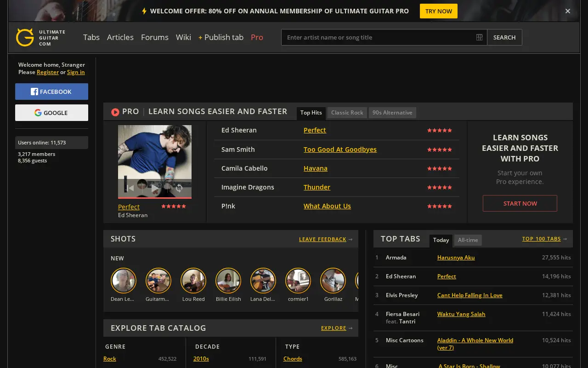Open Lana Del... shot avatar
Viewport: 588px width, 368px height.
[263, 281]
